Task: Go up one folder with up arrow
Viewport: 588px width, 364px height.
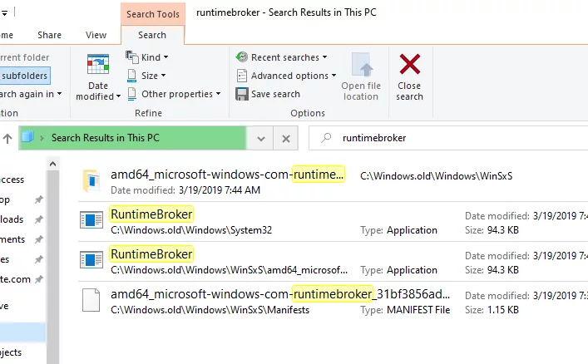Action: coord(7,139)
